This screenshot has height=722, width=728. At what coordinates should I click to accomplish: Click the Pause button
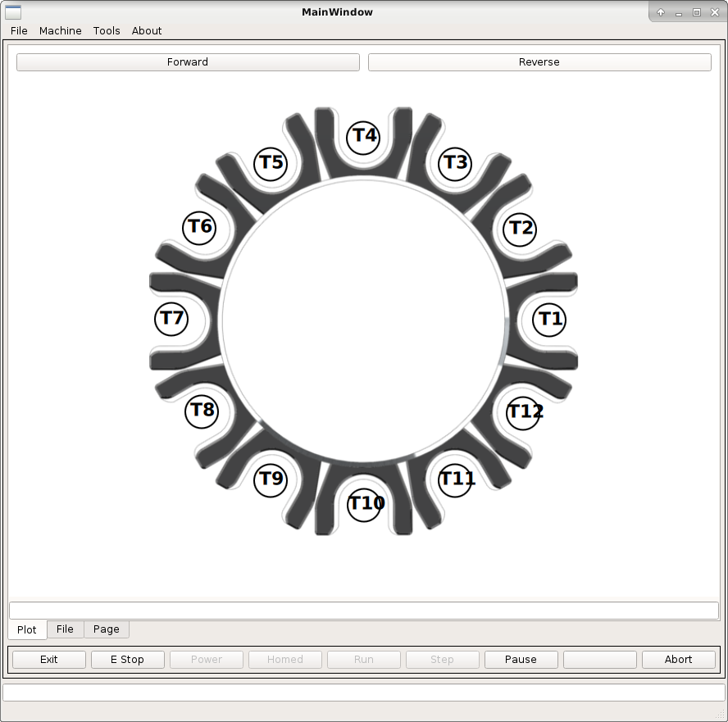[521, 660]
